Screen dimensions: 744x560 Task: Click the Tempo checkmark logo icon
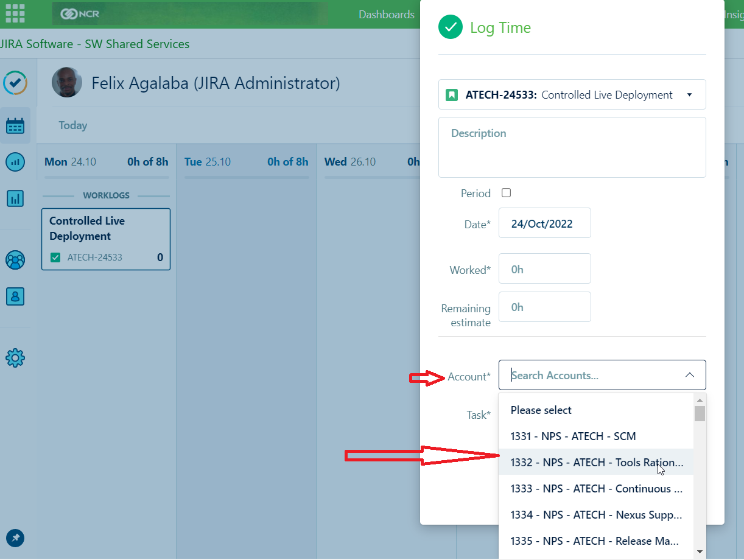pyautogui.click(x=15, y=83)
